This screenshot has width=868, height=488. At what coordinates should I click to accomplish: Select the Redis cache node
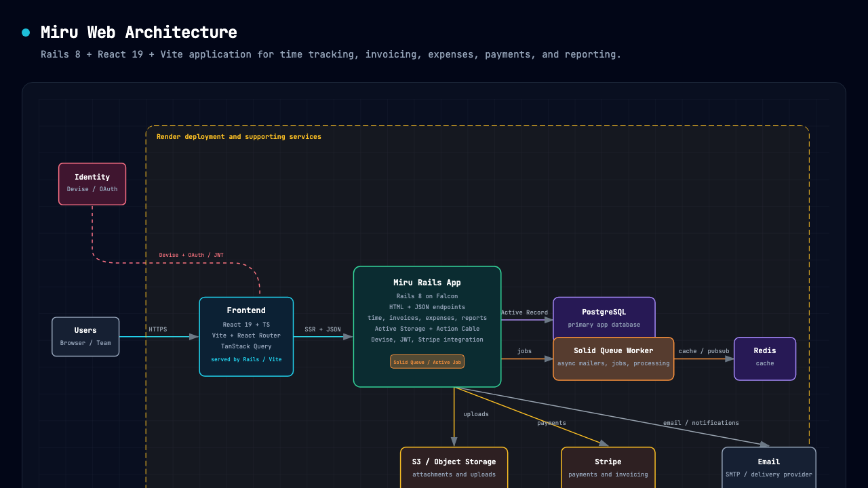764,359
